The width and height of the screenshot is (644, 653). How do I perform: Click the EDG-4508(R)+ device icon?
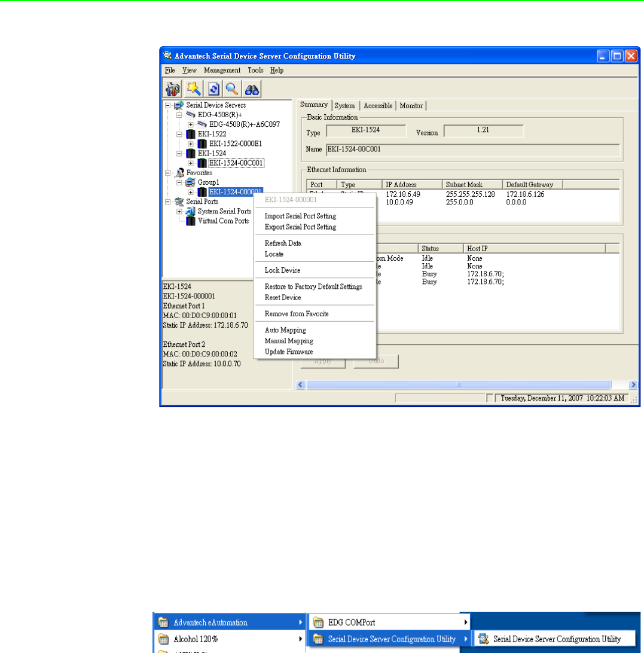[190, 115]
